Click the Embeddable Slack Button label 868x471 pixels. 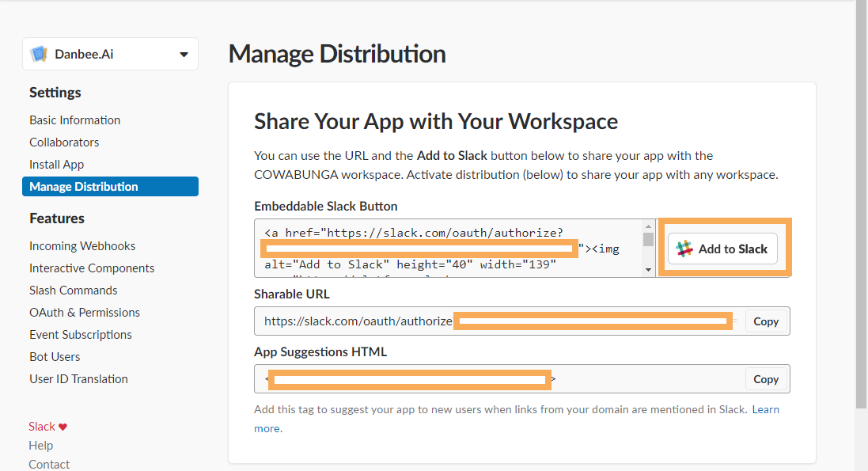tap(325, 206)
